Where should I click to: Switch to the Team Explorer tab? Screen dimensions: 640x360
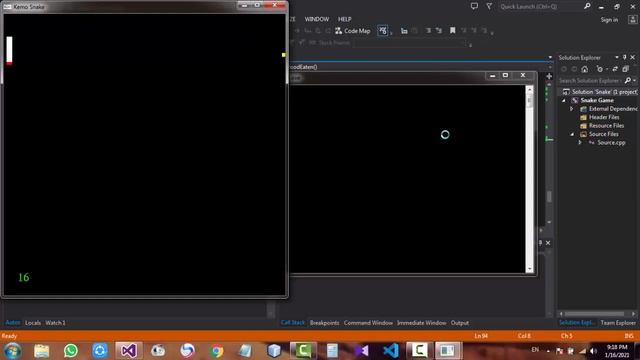click(x=618, y=323)
